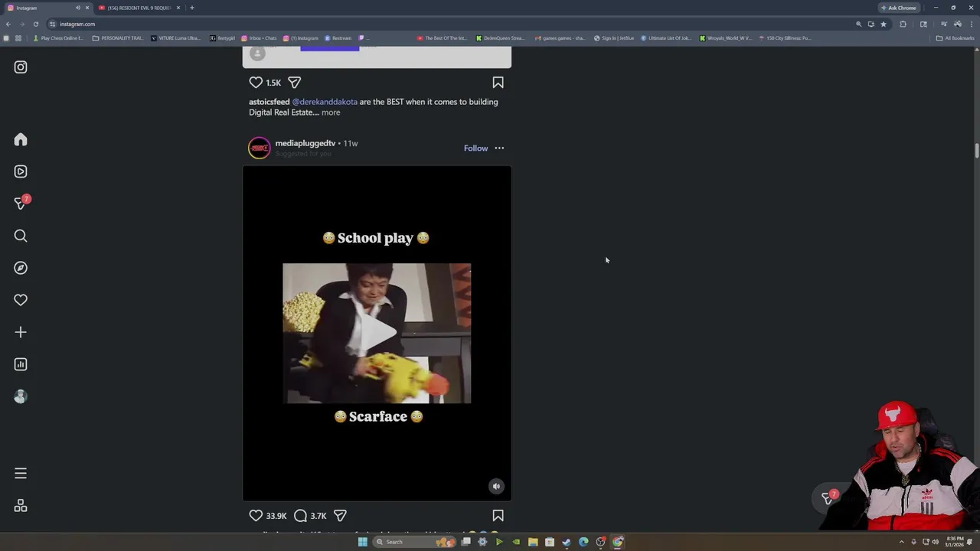Share the mediapluggedtv post
Image resolution: width=980 pixels, height=551 pixels.
pos(340,516)
